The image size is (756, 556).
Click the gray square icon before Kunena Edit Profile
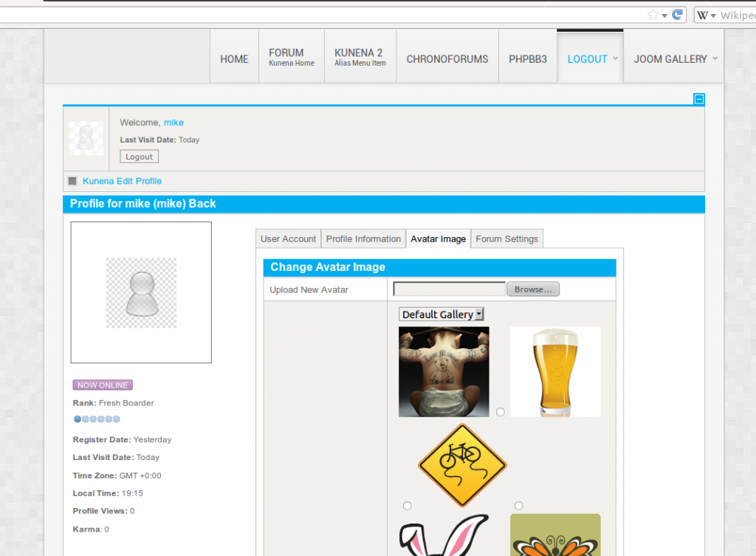coord(72,181)
